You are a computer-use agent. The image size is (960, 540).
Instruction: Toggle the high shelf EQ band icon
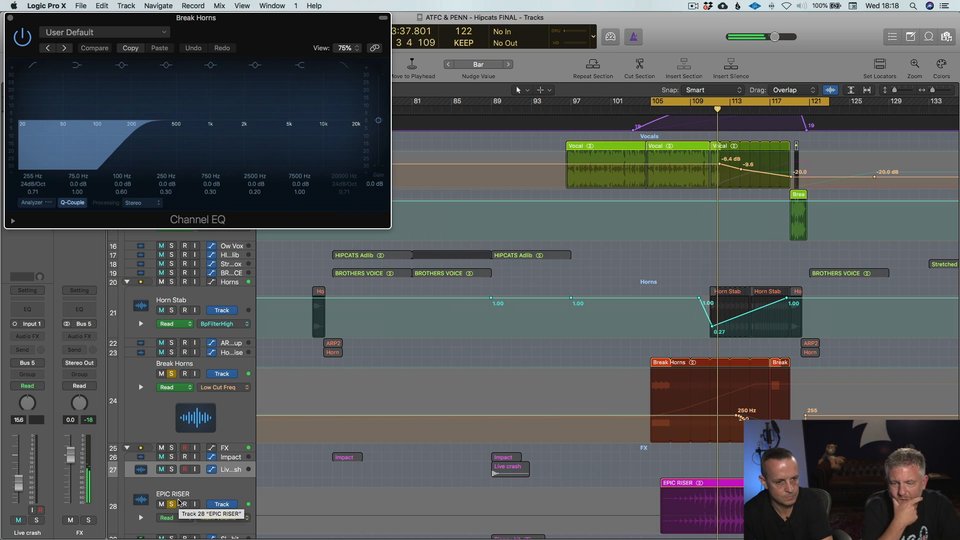click(300, 65)
